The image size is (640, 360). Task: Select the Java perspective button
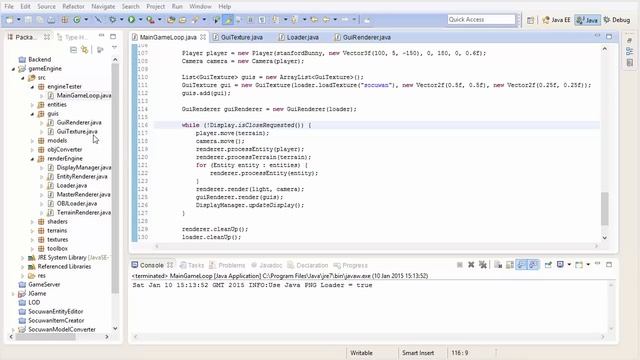[587, 20]
